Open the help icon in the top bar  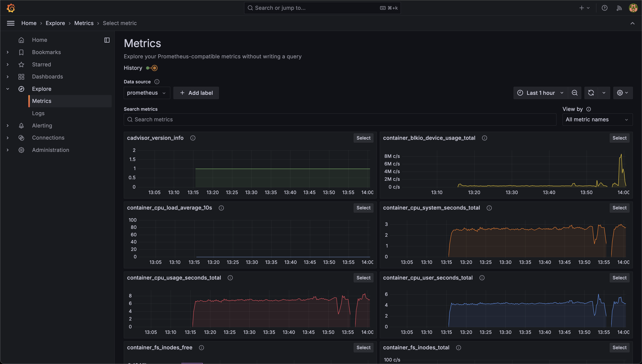pyautogui.click(x=605, y=8)
